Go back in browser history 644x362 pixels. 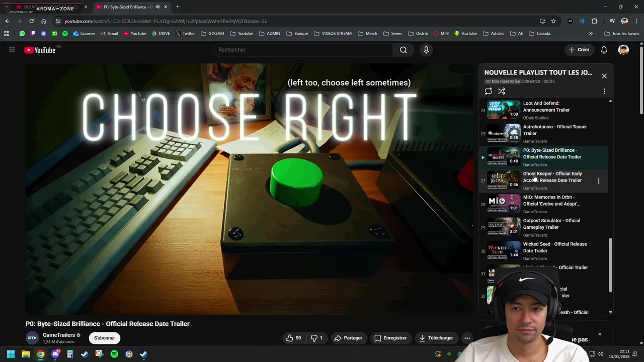click(7, 21)
